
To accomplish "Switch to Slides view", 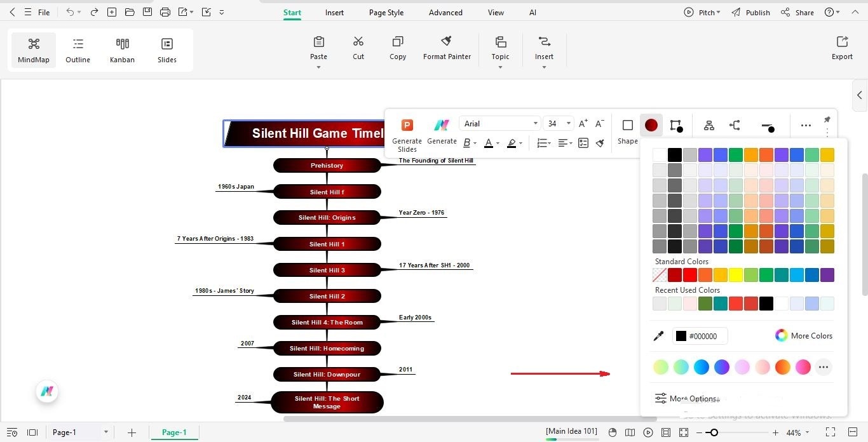I will click(x=167, y=50).
